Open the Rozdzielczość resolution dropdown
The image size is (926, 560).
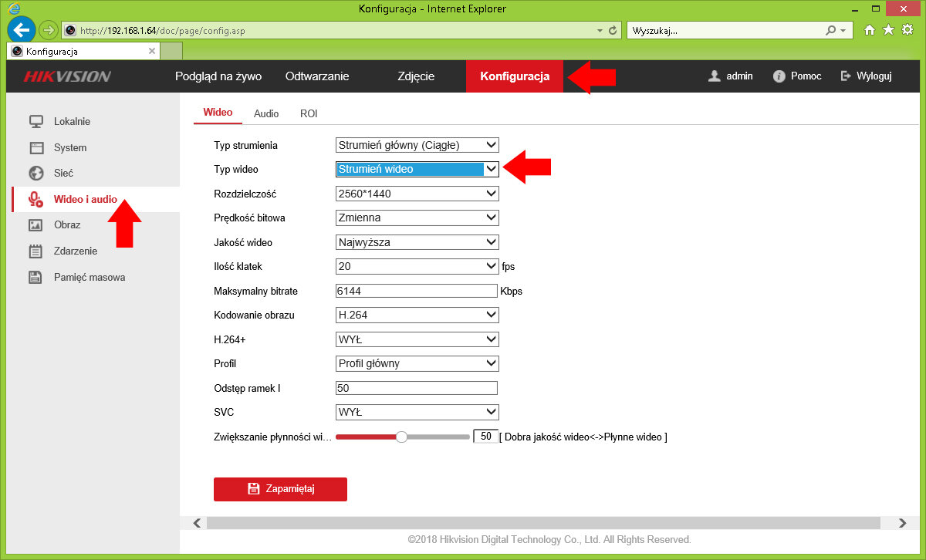tap(417, 194)
